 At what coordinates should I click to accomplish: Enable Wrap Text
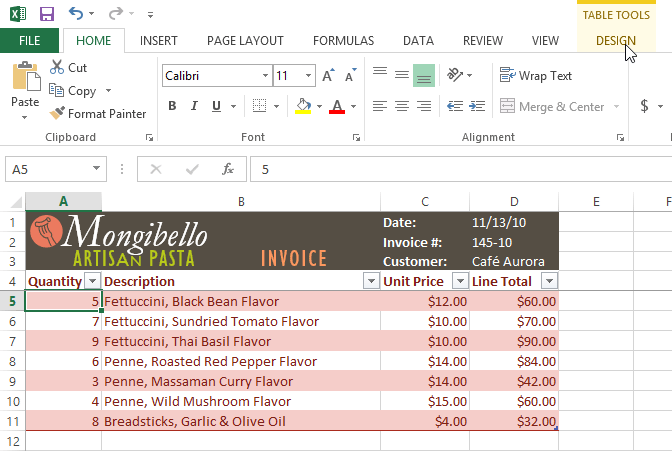(x=536, y=76)
